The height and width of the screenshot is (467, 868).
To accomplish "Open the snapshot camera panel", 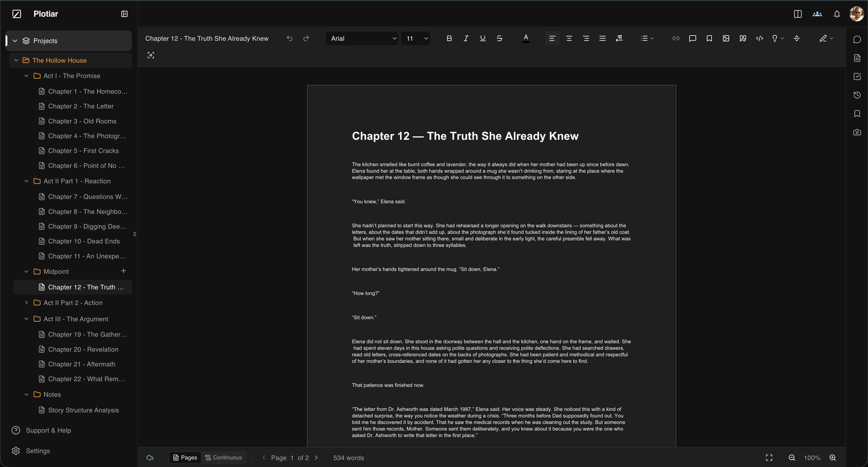I will (857, 132).
